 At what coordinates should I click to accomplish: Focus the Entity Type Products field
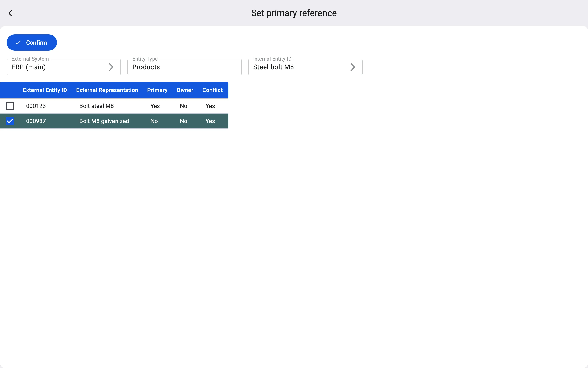184,67
